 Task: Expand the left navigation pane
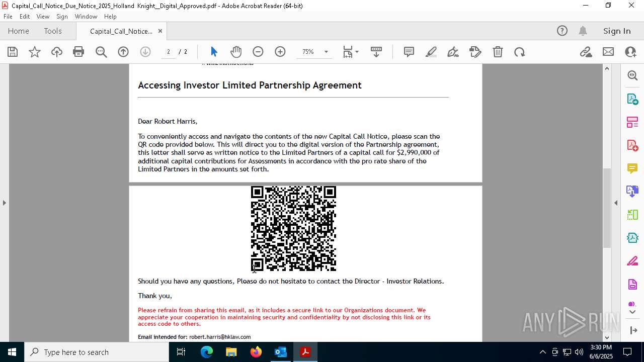(4, 203)
